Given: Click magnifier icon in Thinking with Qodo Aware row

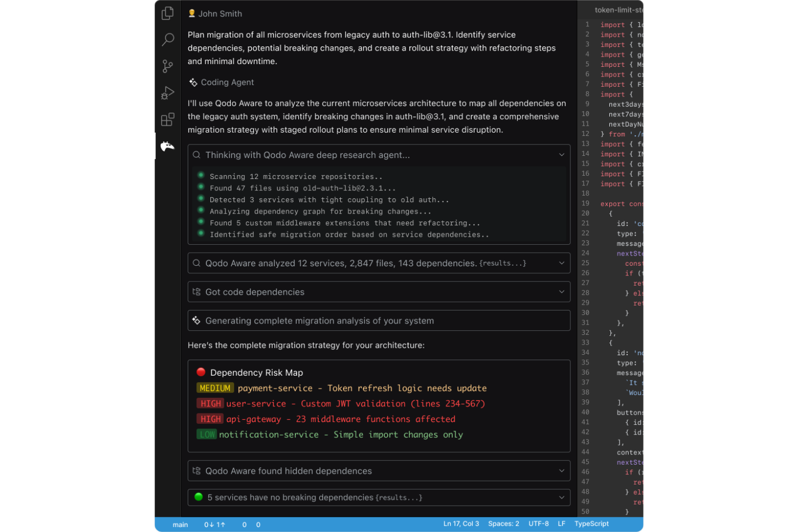Looking at the screenshot, I should click(197, 155).
